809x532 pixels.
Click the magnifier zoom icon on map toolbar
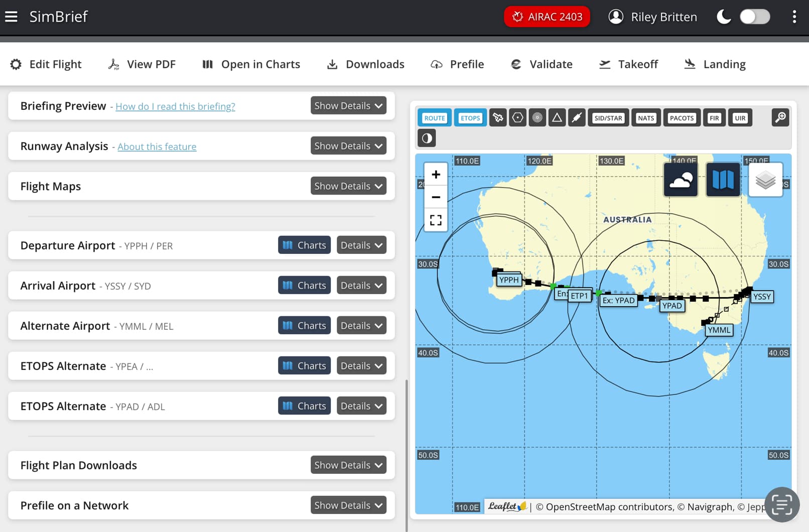point(780,118)
